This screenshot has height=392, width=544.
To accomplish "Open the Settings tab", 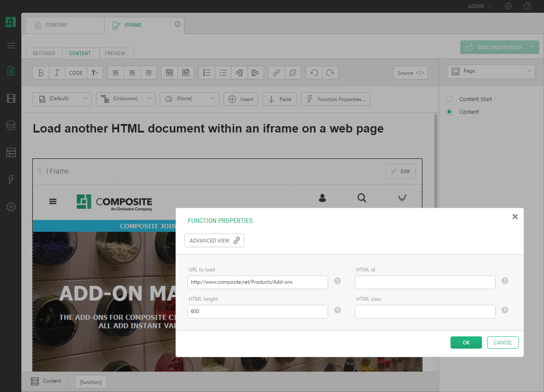I will click(44, 54).
